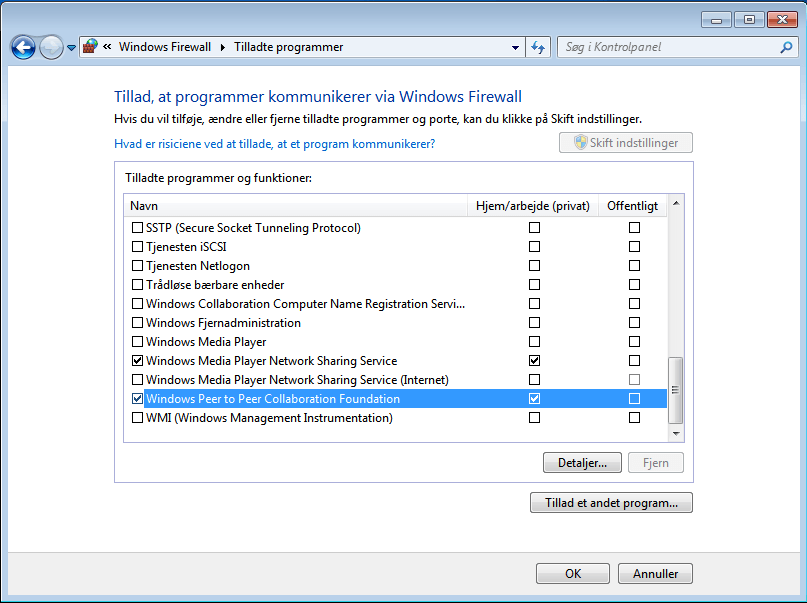Expand the « chevron in the breadcrumb
The width and height of the screenshot is (807, 603).
pyautogui.click(x=106, y=46)
